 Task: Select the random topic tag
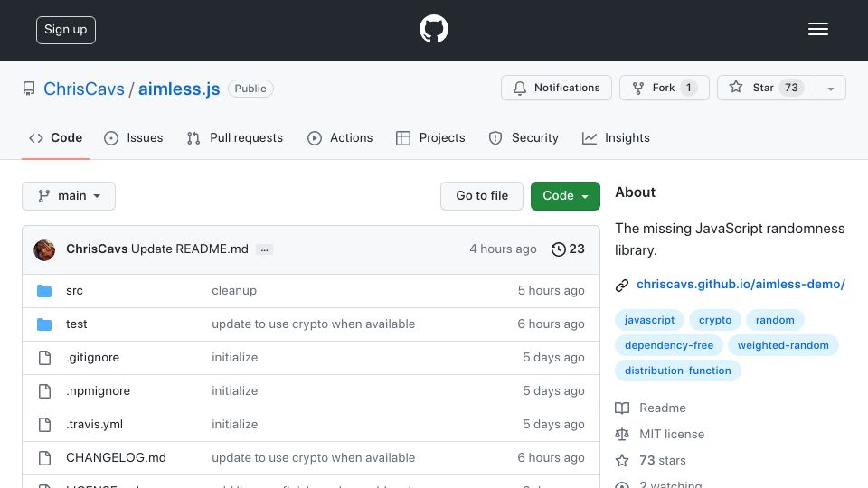(775, 320)
